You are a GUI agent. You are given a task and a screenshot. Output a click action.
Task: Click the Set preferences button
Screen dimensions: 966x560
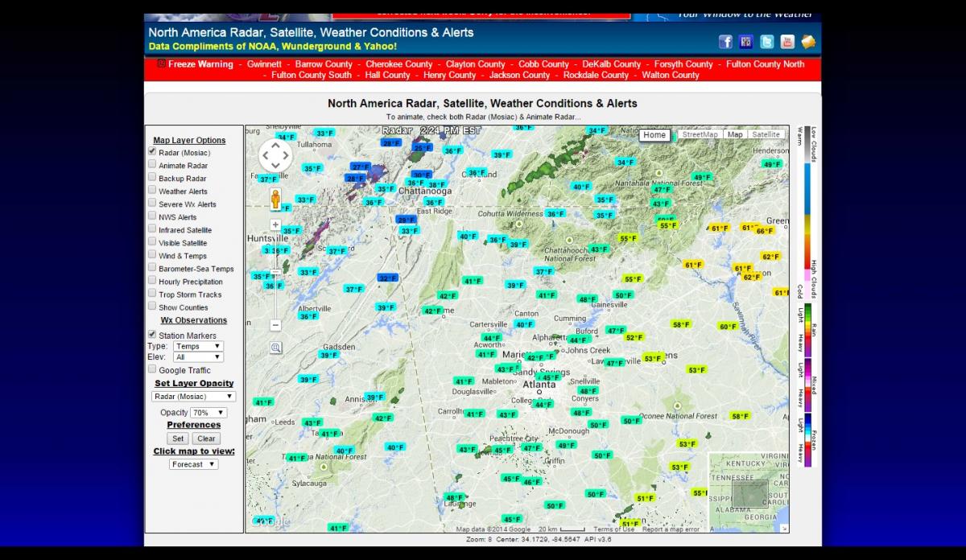(x=178, y=439)
